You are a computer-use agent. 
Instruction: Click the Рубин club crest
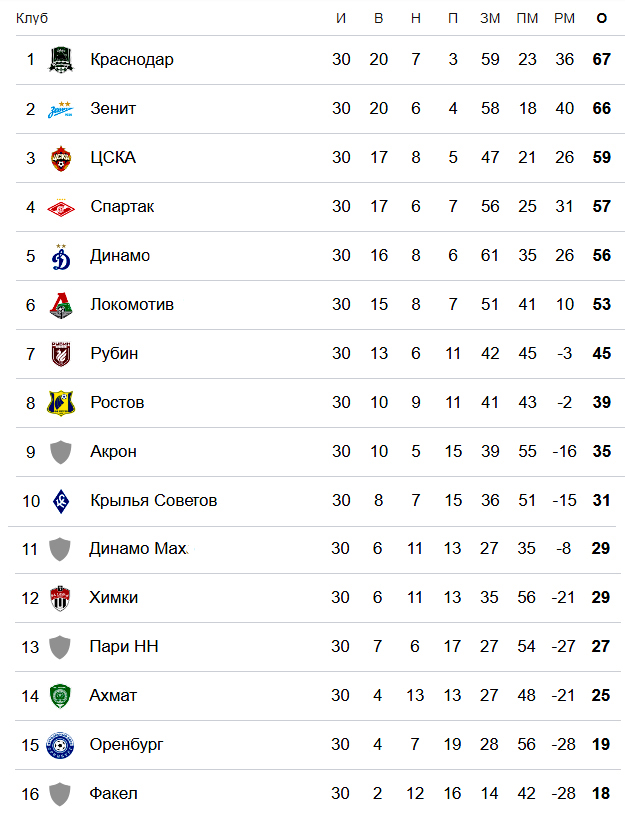coord(61,354)
